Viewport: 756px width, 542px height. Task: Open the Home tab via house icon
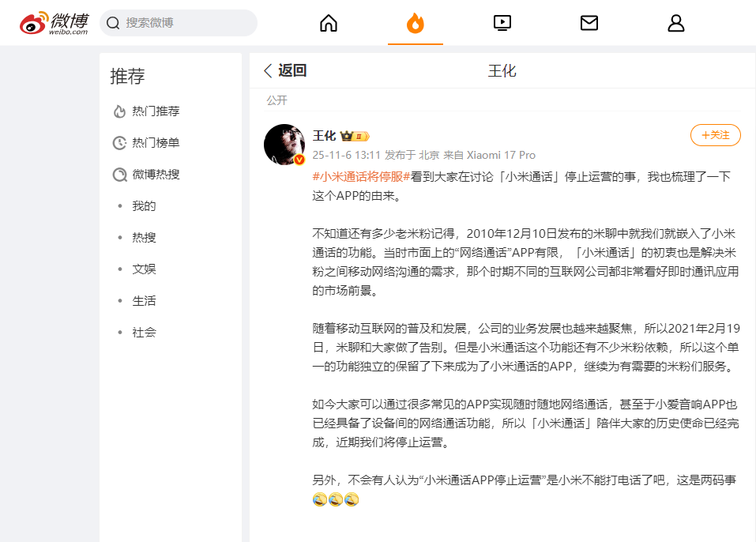(329, 23)
